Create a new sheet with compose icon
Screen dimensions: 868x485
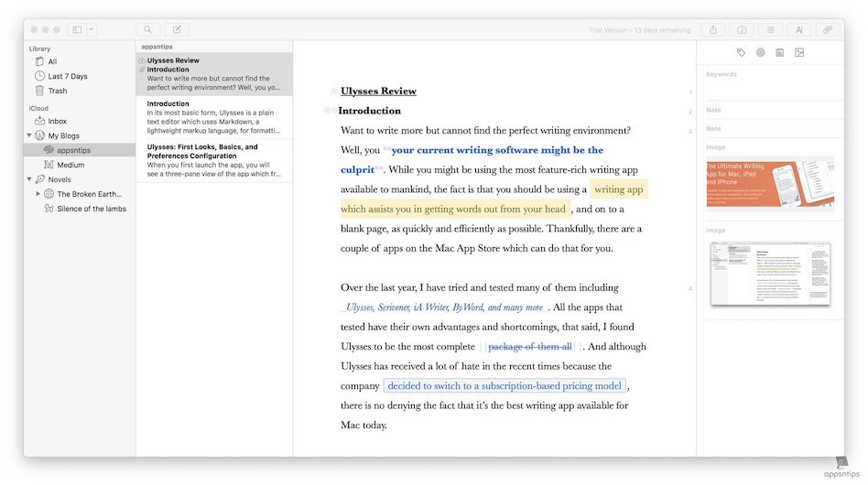pos(177,30)
